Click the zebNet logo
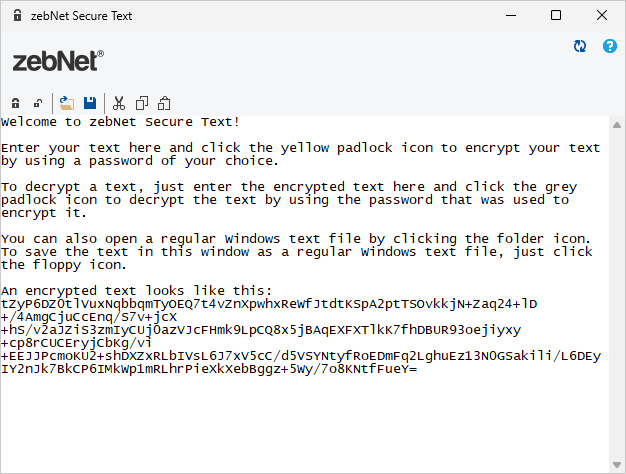This screenshot has width=626, height=474. [x=57, y=60]
